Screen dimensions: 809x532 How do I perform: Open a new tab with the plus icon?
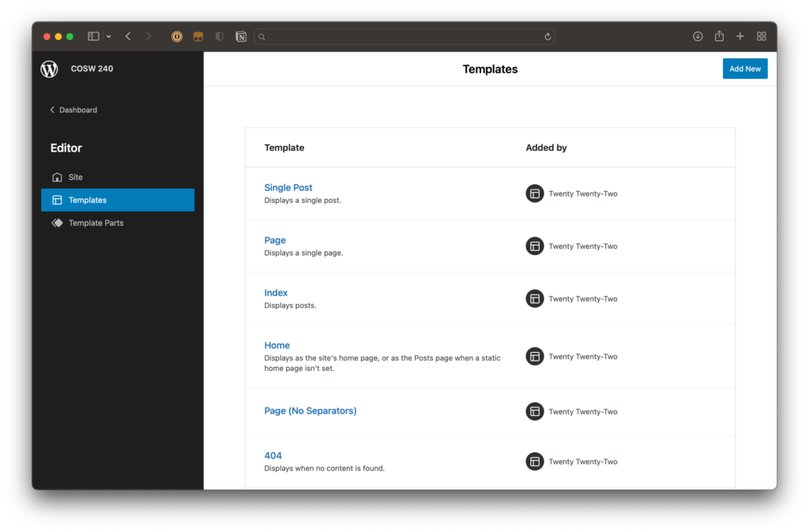[739, 36]
